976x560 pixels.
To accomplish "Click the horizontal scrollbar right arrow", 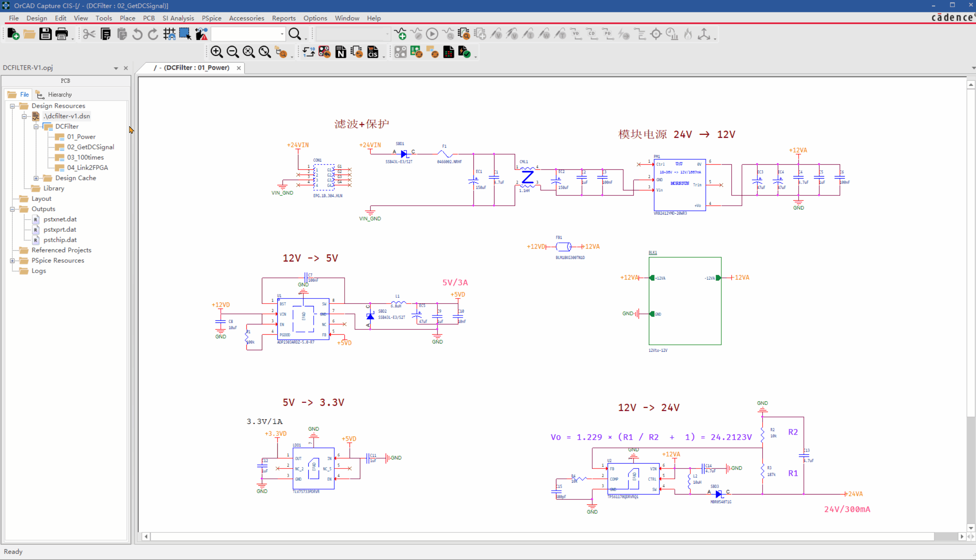I will [962, 536].
